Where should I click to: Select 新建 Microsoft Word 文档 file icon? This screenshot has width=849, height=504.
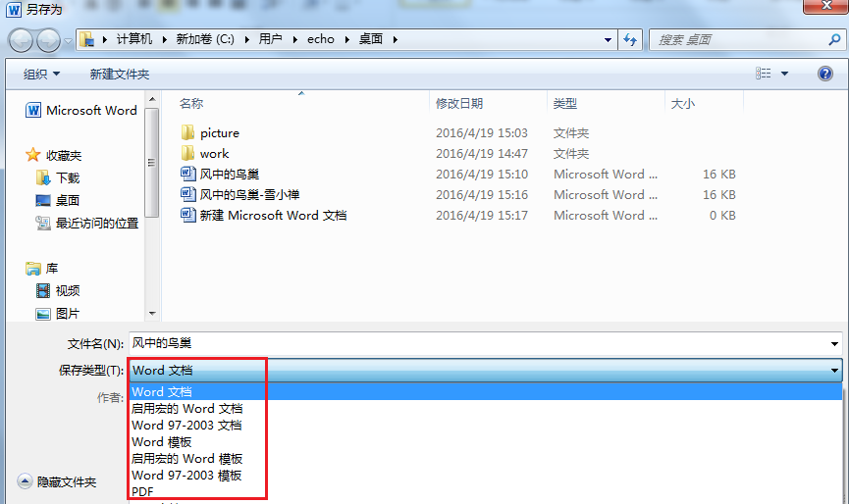[x=187, y=215]
